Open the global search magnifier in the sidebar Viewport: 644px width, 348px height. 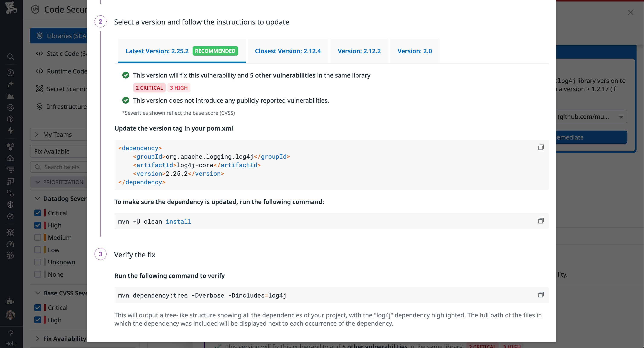click(10, 57)
